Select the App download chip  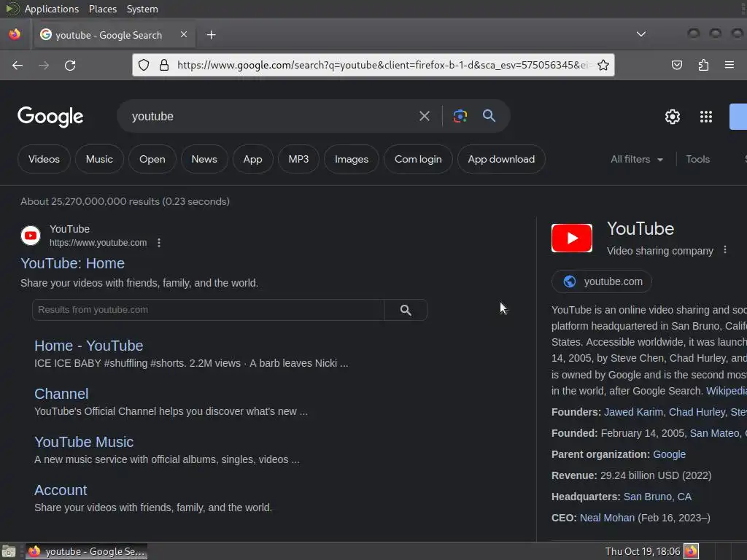click(x=501, y=159)
